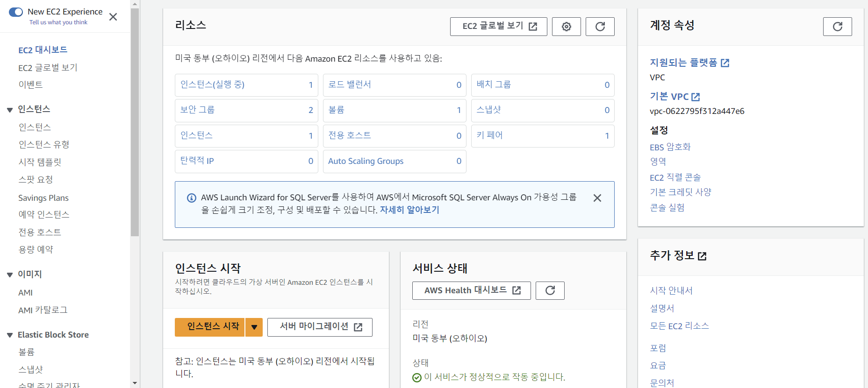Open 이벤트 in sidebar
Screen dimensions: 868x388
31,85
